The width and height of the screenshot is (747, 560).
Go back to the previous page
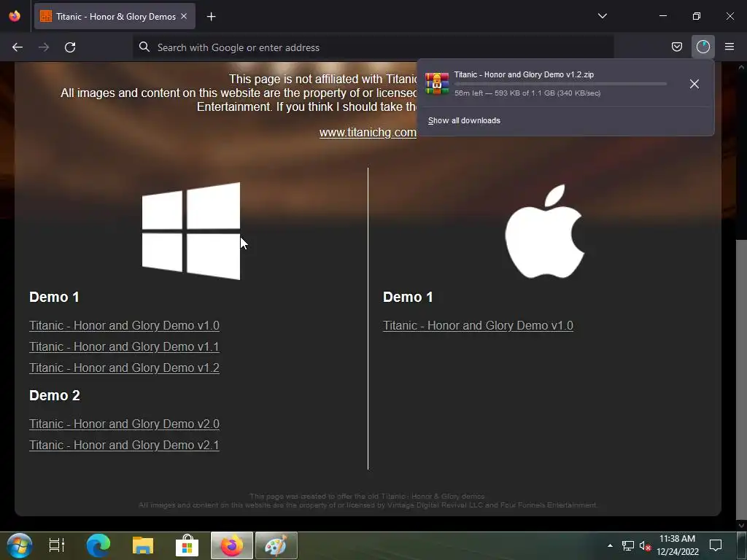[18, 47]
